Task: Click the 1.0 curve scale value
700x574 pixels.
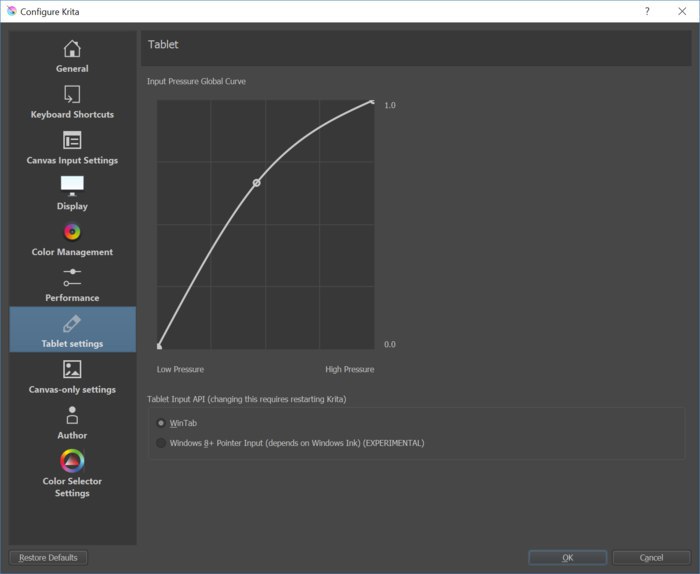Action: tap(390, 105)
